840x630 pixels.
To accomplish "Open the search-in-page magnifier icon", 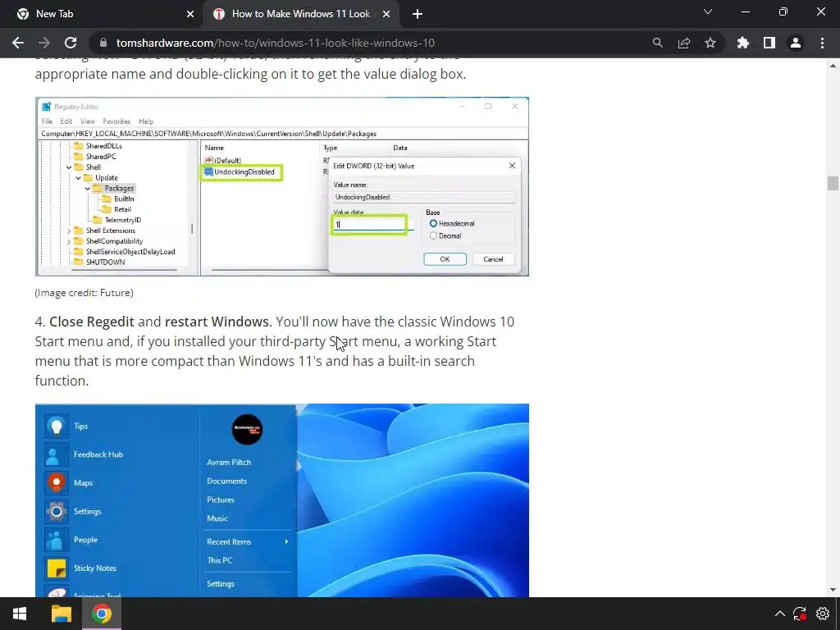I will pos(657,43).
